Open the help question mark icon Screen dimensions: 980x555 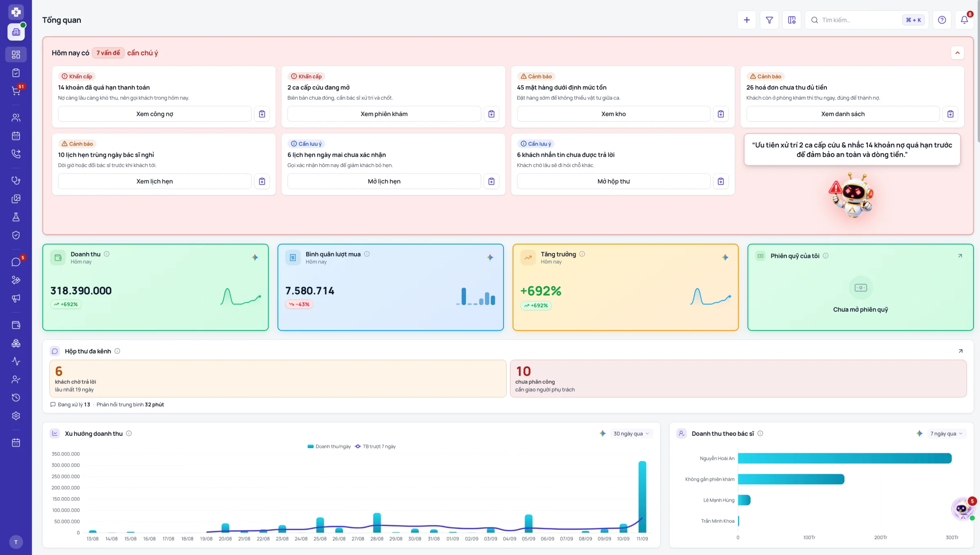(942, 20)
